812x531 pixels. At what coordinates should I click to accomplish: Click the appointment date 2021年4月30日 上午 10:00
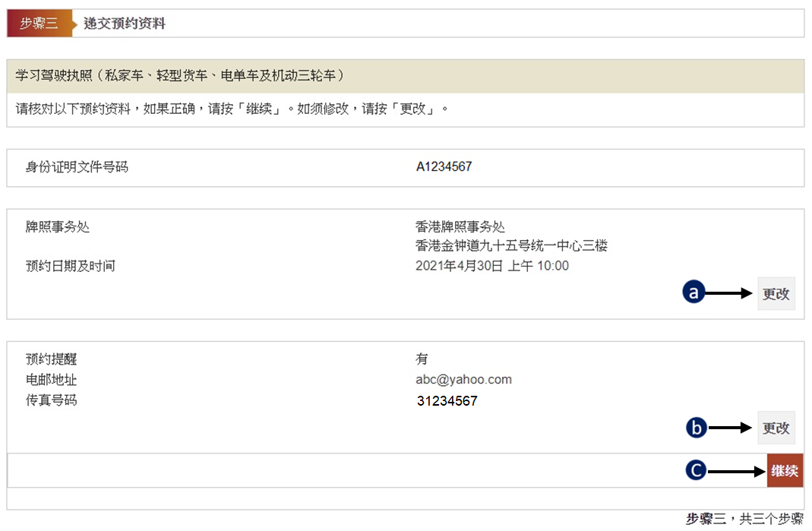click(492, 266)
